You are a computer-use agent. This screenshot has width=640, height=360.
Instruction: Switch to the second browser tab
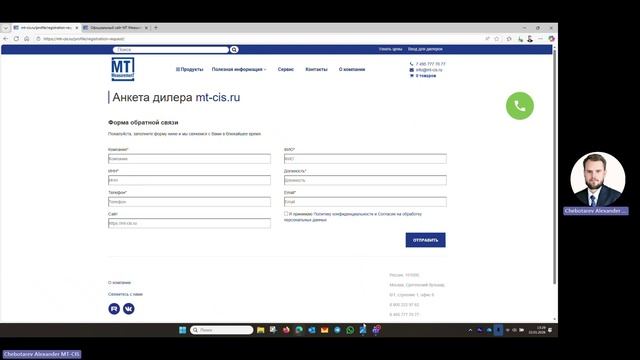pyautogui.click(x=116, y=28)
